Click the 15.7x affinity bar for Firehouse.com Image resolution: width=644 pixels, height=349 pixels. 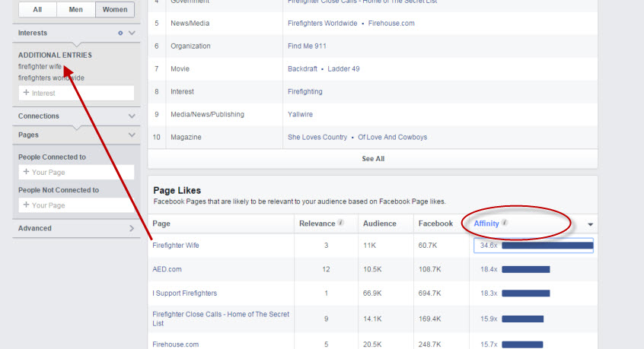pyautogui.click(x=522, y=344)
